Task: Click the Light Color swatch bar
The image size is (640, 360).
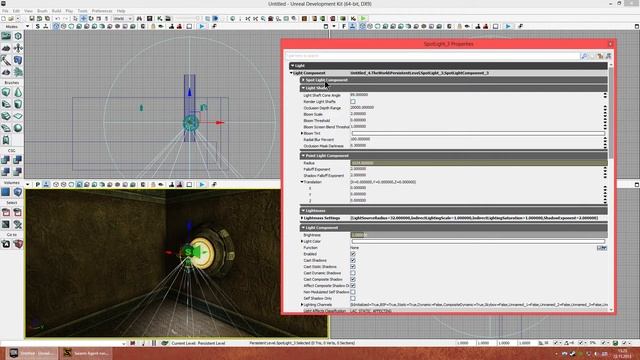Action: (478, 241)
